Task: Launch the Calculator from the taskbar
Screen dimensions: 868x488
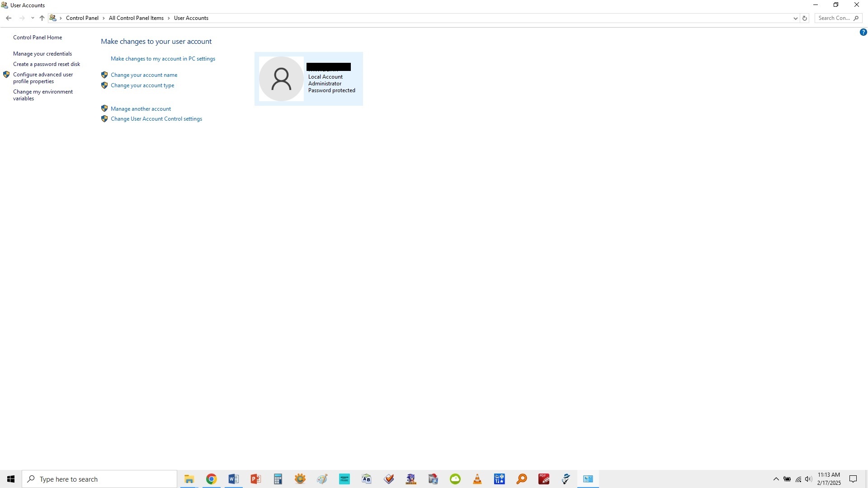Action: [278, 479]
